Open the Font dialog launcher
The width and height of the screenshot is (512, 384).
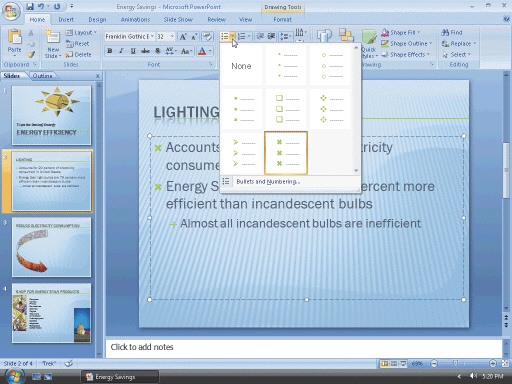211,64
